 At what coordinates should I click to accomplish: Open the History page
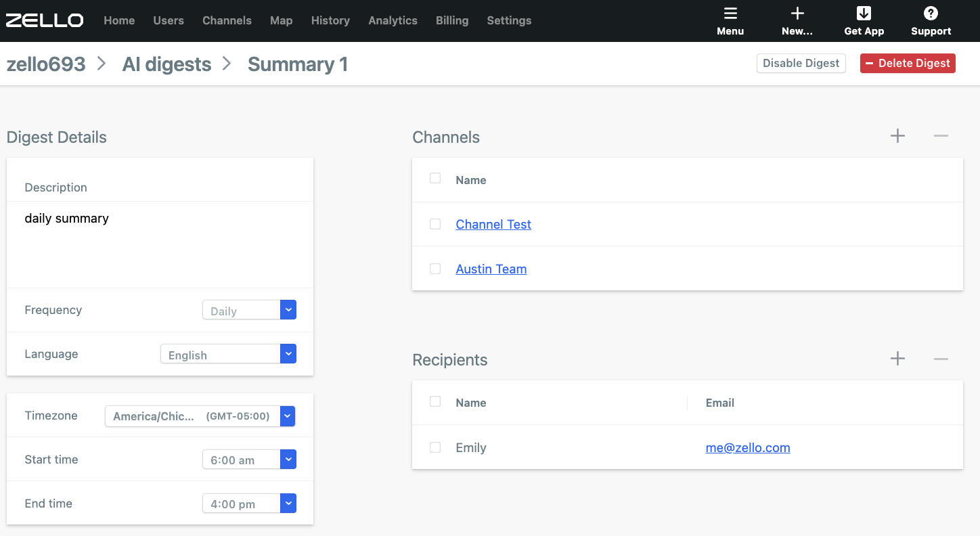point(330,20)
